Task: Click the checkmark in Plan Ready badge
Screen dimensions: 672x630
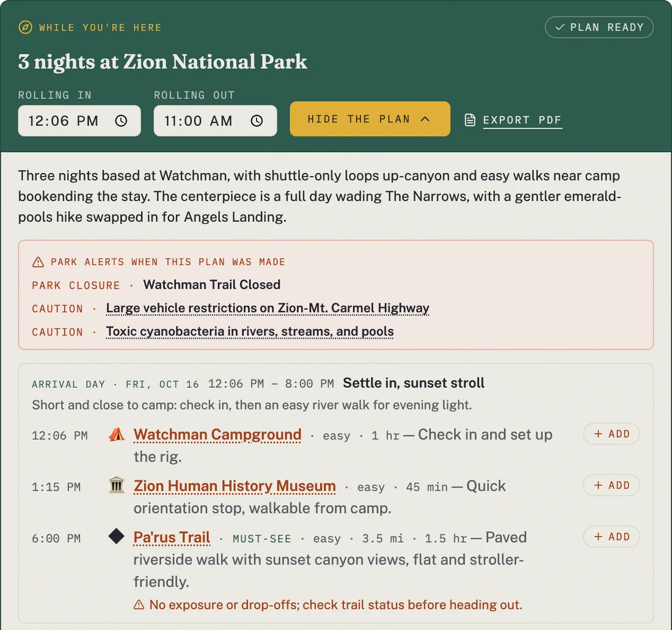Action: coord(560,27)
